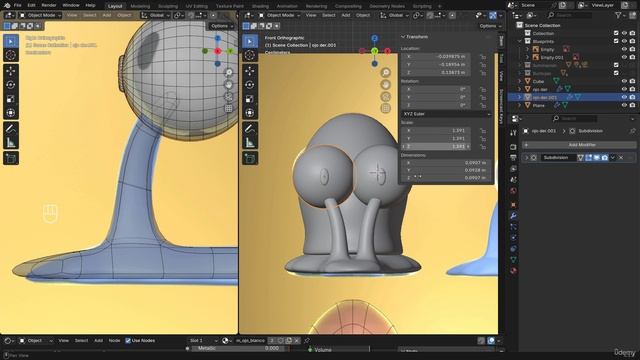Open Add menu in right viewport header
This screenshot has width=640, height=360.
(x=346, y=15)
